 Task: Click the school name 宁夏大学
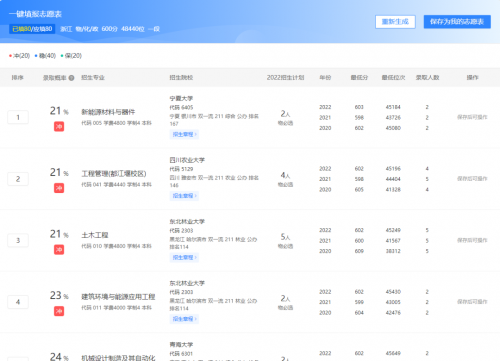181,98
